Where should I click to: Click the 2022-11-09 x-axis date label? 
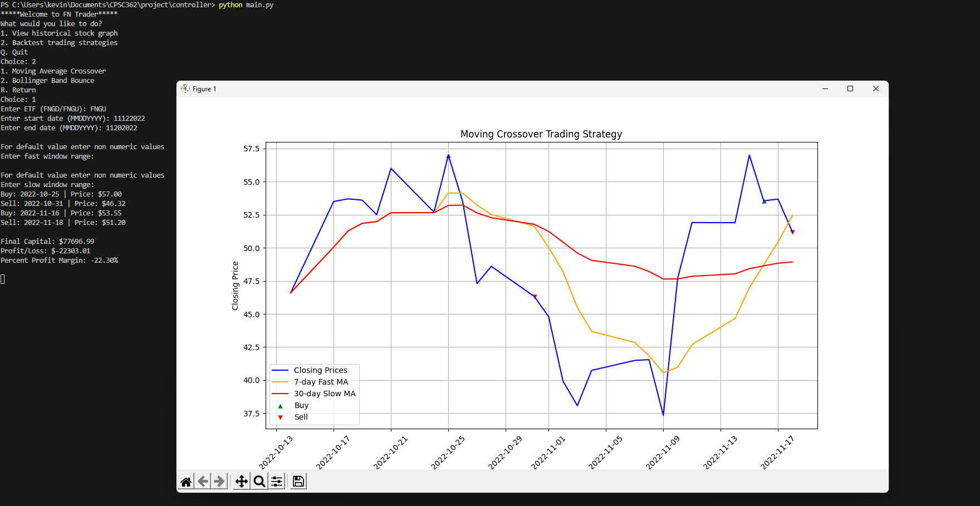(x=663, y=452)
